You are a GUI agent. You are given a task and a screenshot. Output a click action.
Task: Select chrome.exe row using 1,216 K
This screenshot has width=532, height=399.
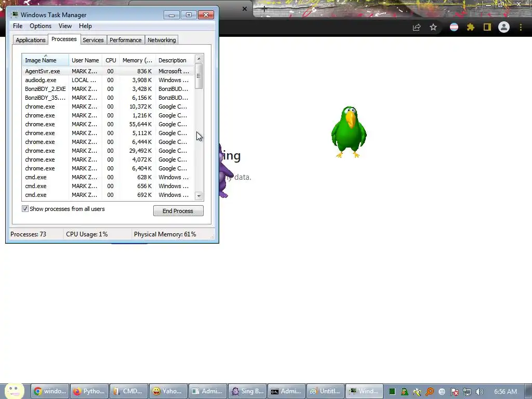pyautogui.click(x=108, y=115)
